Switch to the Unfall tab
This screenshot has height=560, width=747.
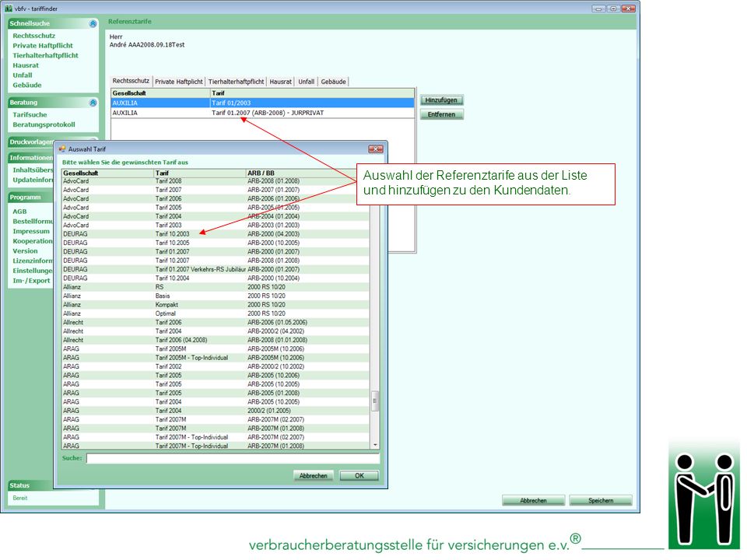click(307, 82)
